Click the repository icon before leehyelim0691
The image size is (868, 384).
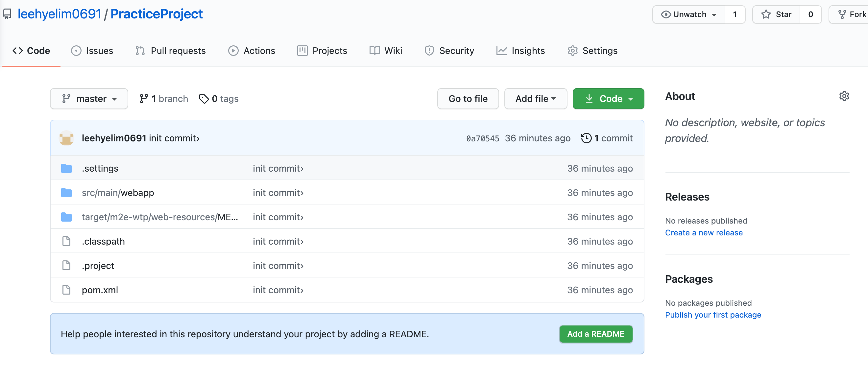click(x=7, y=14)
